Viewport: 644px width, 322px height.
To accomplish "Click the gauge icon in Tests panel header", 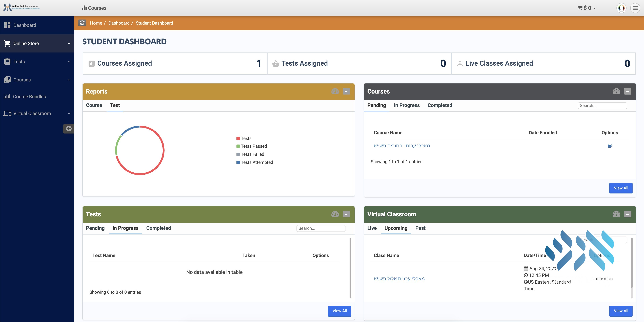I will pyautogui.click(x=335, y=214).
